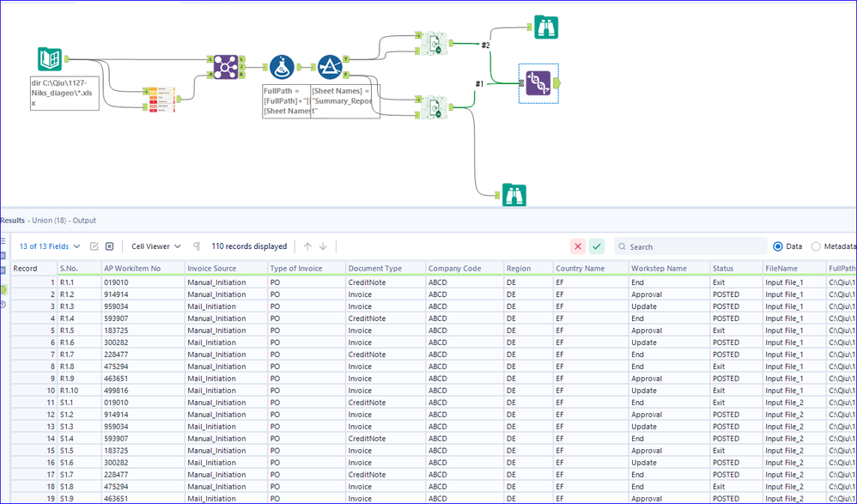
Task: Open the top Browse binoculars tool
Action: click(x=544, y=27)
